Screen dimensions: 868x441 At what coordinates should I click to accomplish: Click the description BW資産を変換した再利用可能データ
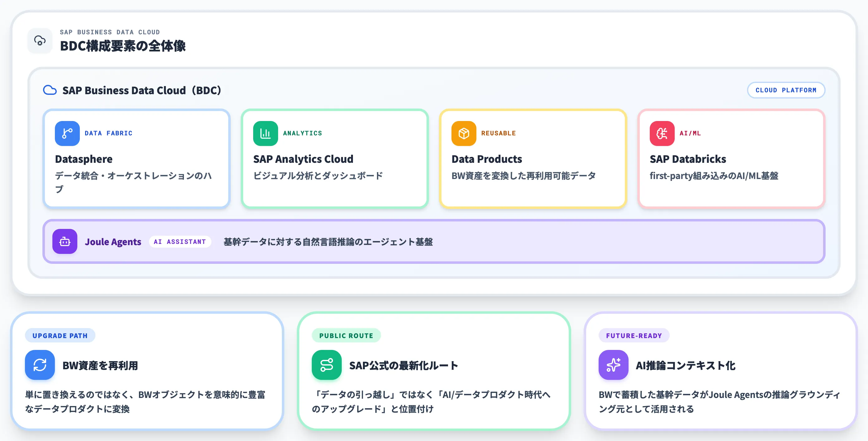click(523, 176)
